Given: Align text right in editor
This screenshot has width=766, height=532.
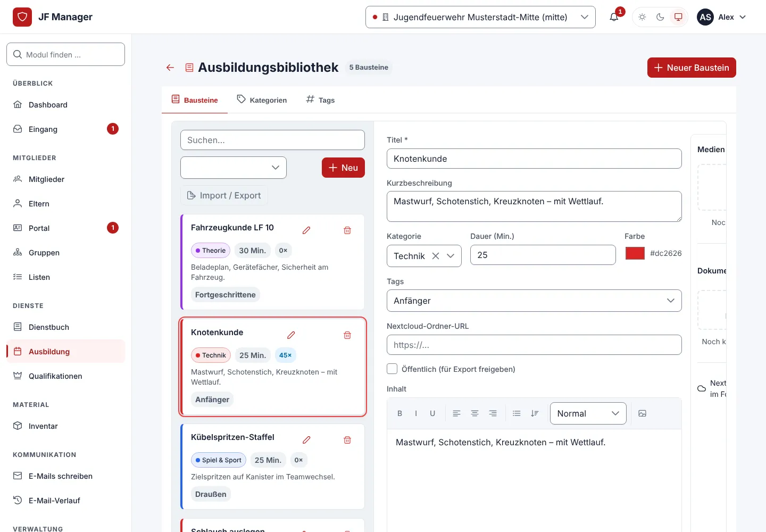Looking at the screenshot, I should [x=493, y=413].
